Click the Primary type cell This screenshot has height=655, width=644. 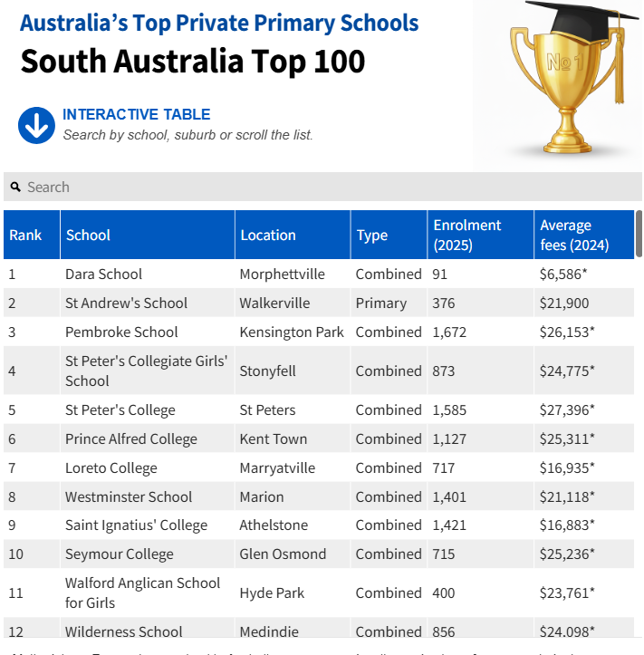click(x=389, y=303)
